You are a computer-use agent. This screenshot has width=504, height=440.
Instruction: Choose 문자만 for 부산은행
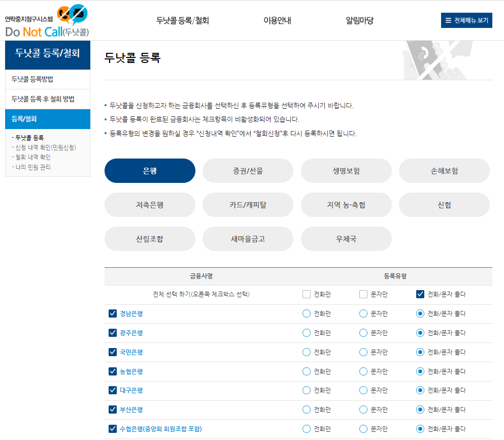pos(363,410)
